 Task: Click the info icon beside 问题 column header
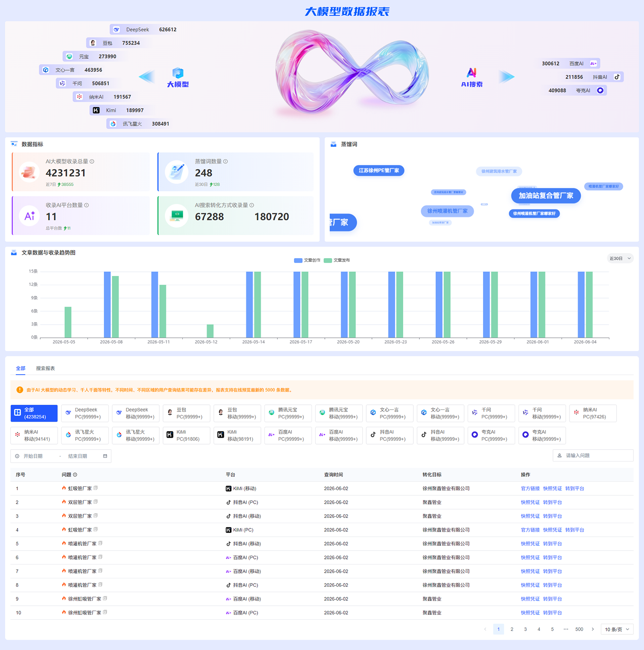[75, 475]
